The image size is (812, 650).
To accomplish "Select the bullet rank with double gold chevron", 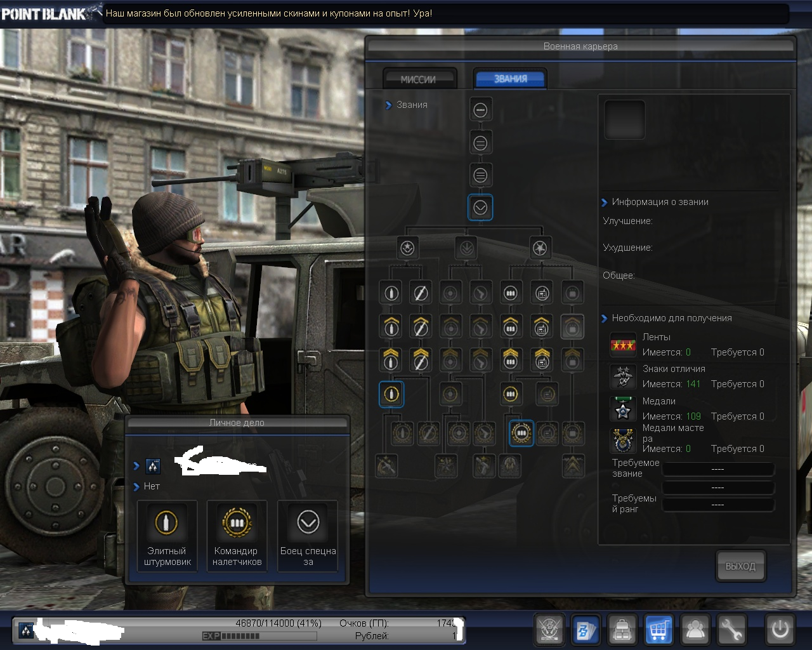I will point(391,360).
